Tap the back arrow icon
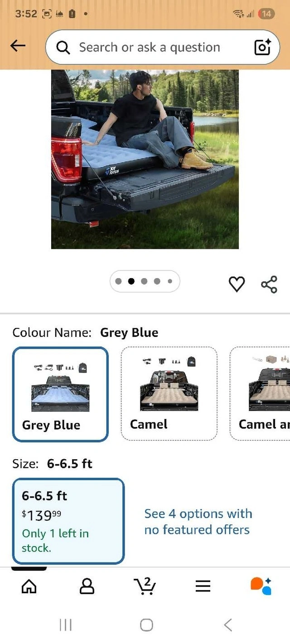Image resolution: width=290 pixels, height=644 pixels. (18, 46)
